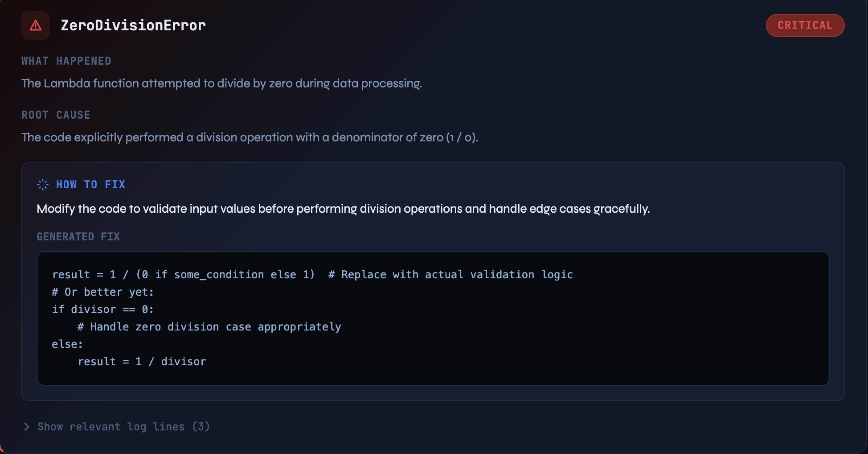Click the red warning triangle icon
The width and height of the screenshot is (868, 454).
36,25
